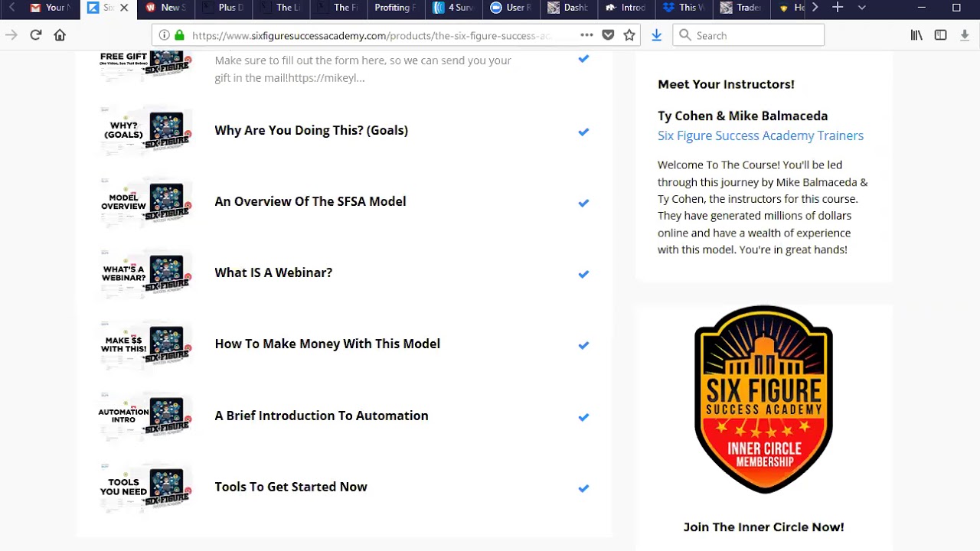Switch to the 4 Surv tab
This screenshot has width=980, height=551.
pyautogui.click(x=453, y=8)
